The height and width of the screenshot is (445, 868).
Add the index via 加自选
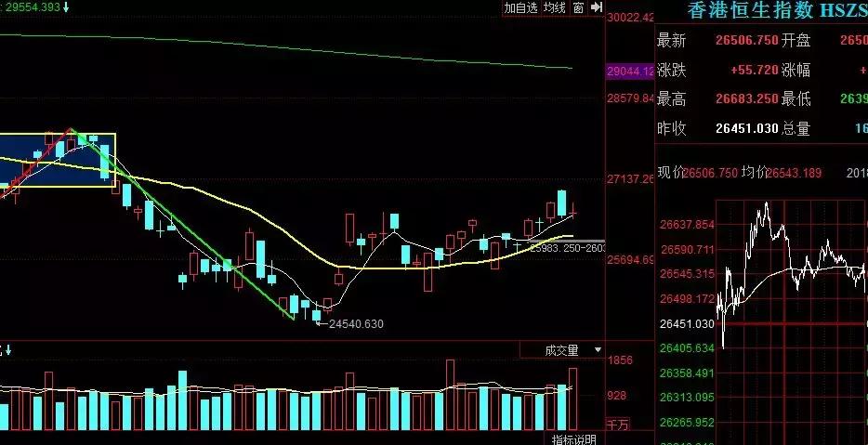click(520, 7)
